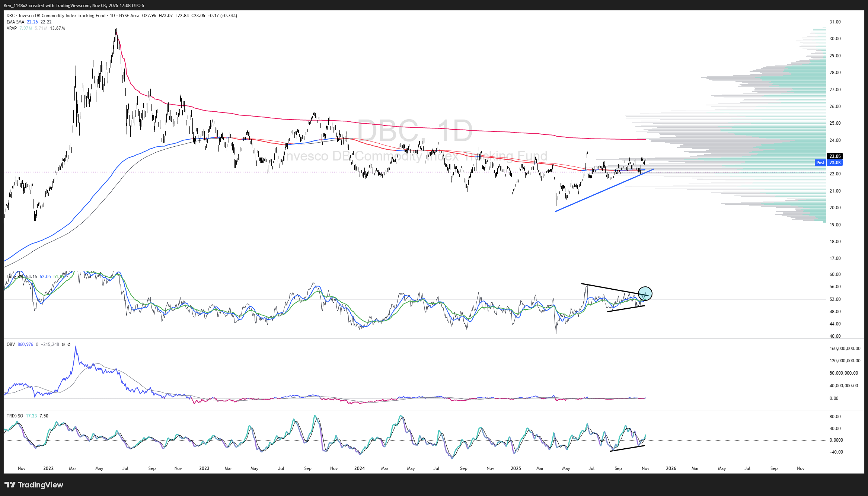Click the EMA SMA indicator label
Image resolution: width=868 pixels, height=496 pixels.
pyautogui.click(x=15, y=22)
